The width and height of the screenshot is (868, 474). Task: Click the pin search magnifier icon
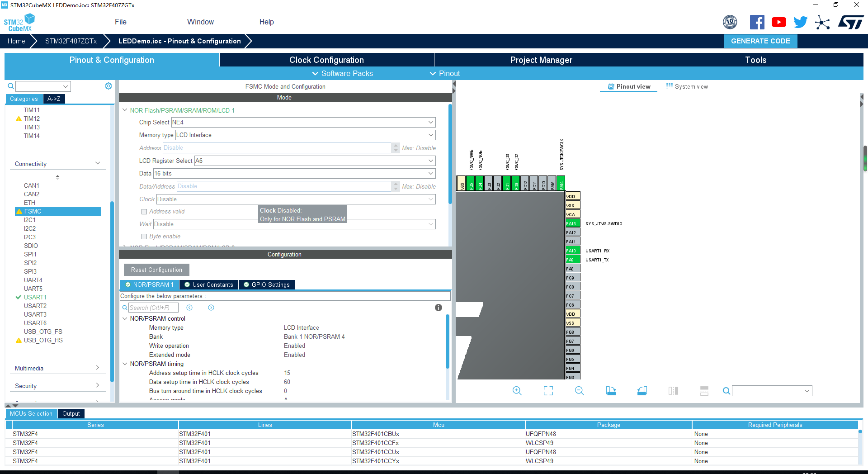726,391
